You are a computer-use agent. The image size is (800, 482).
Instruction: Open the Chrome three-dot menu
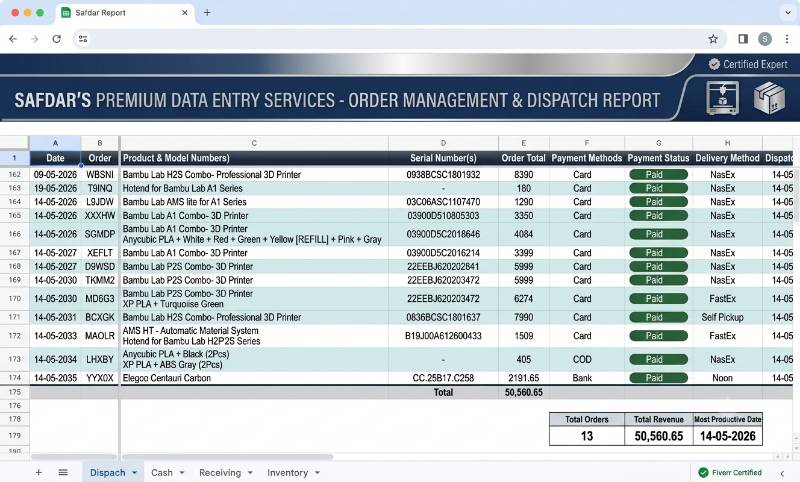(x=787, y=39)
